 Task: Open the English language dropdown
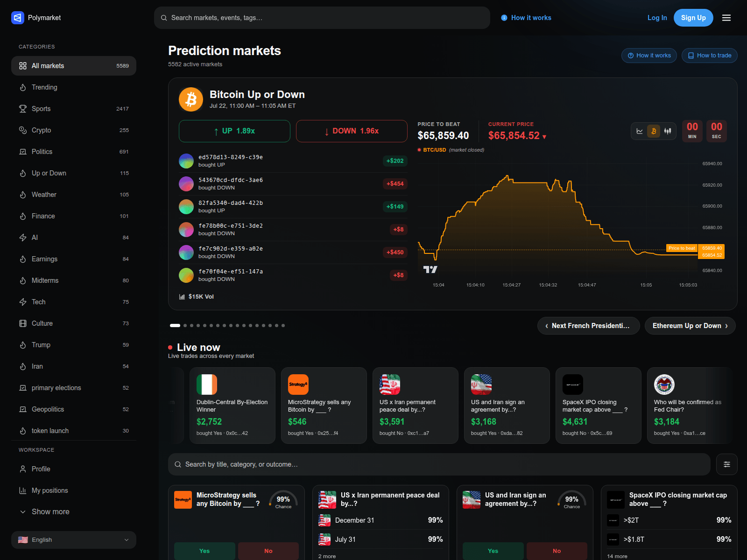pyautogui.click(x=74, y=540)
